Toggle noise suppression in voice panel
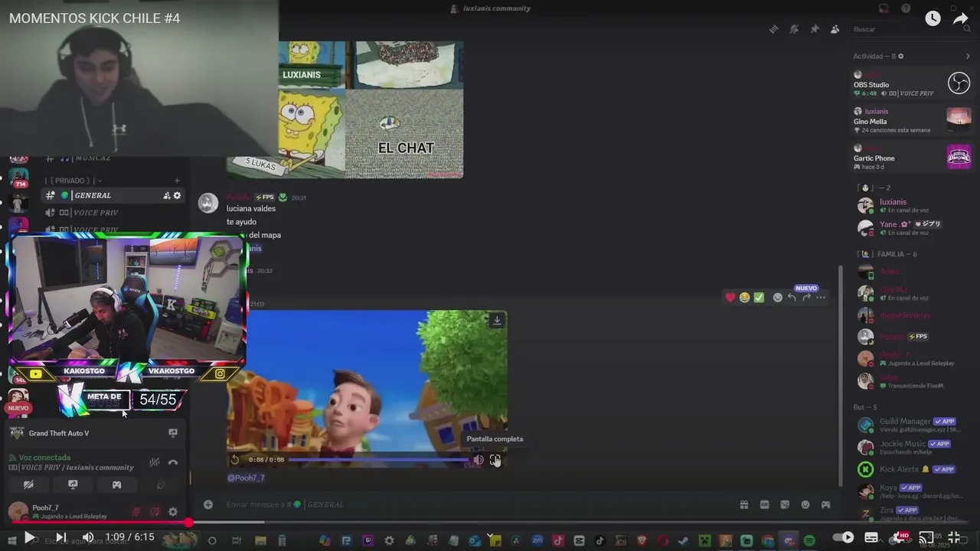 [155, 462]
